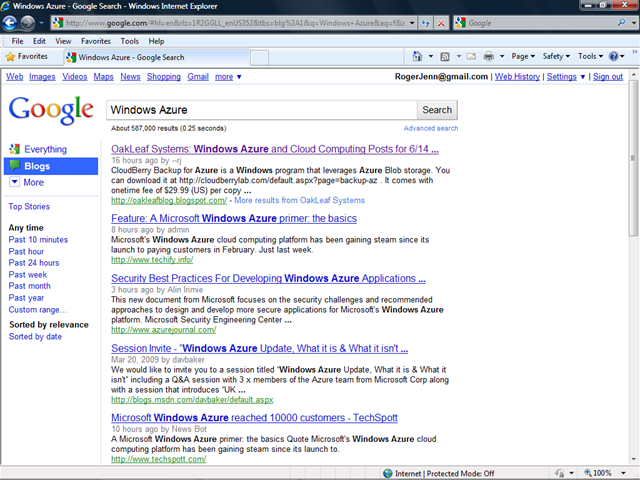
Task: Click the toolbar Google search box
Action: click(536, 23)
